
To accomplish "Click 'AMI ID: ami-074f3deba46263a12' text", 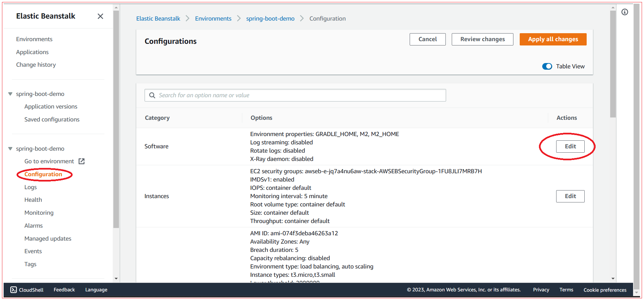I will point(294,233).
